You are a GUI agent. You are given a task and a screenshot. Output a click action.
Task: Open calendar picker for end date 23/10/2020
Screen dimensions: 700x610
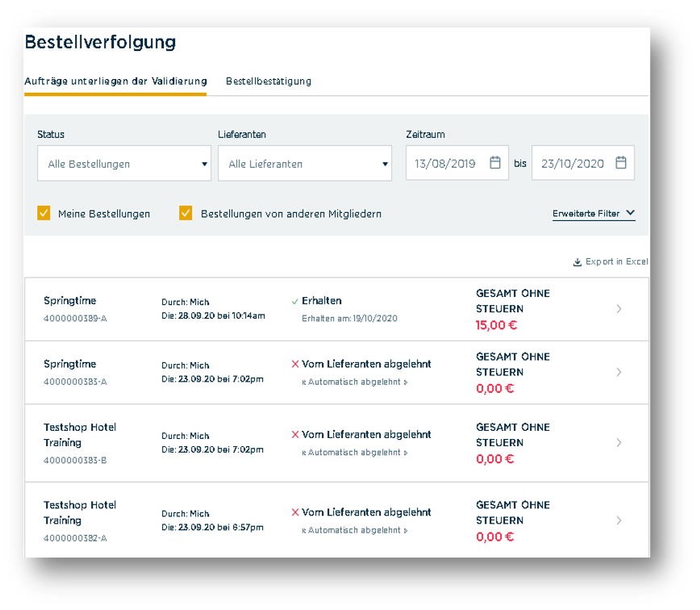[x=620, y=162]
